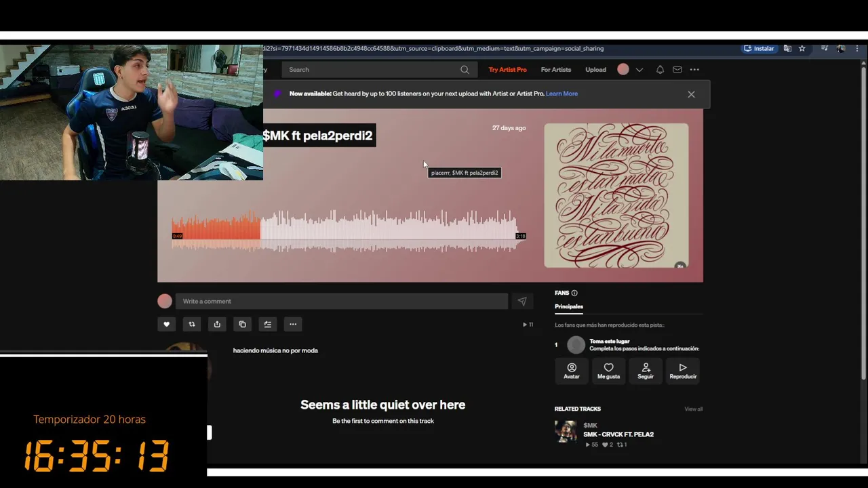Click the page vertical scrollbar thumb
The image size is (868, 488).
863,224
